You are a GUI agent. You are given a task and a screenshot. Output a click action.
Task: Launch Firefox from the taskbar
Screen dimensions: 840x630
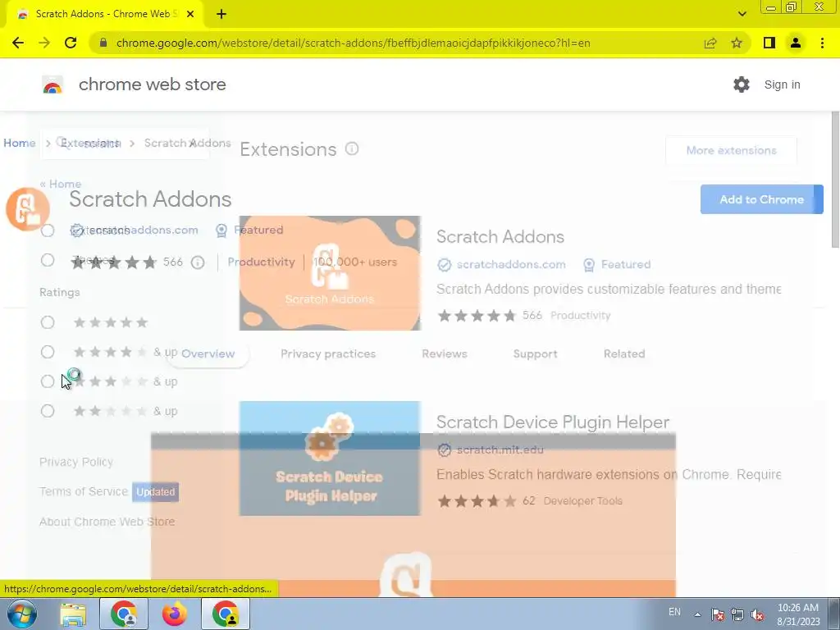click(x=175, y=614)
